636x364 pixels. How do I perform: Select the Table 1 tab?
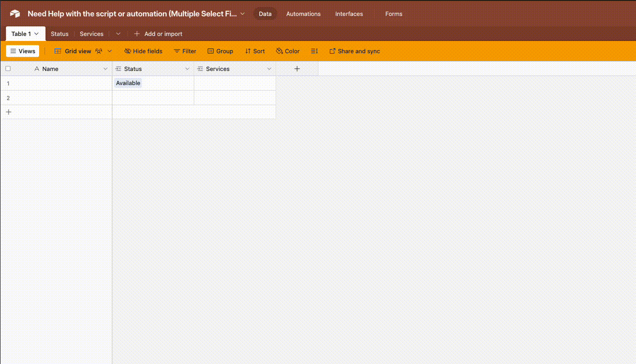pyautogui.click(x=25, y=34)
